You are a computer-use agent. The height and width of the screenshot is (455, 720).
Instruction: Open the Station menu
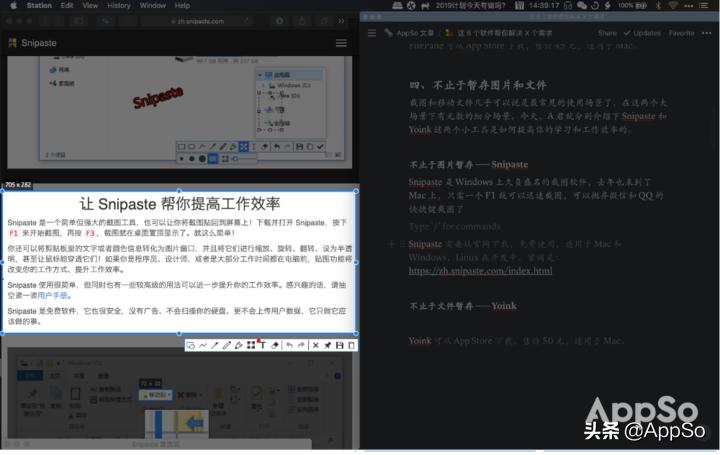coord(39,6)
